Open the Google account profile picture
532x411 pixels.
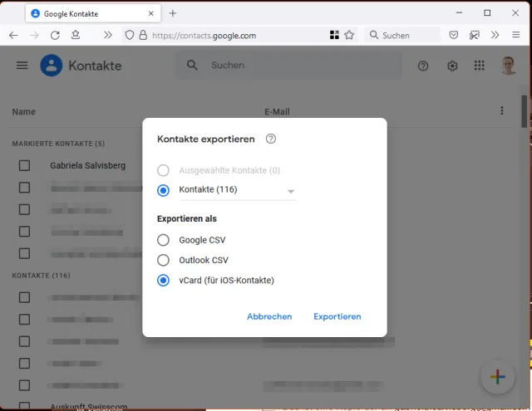(x=509, y=66)
